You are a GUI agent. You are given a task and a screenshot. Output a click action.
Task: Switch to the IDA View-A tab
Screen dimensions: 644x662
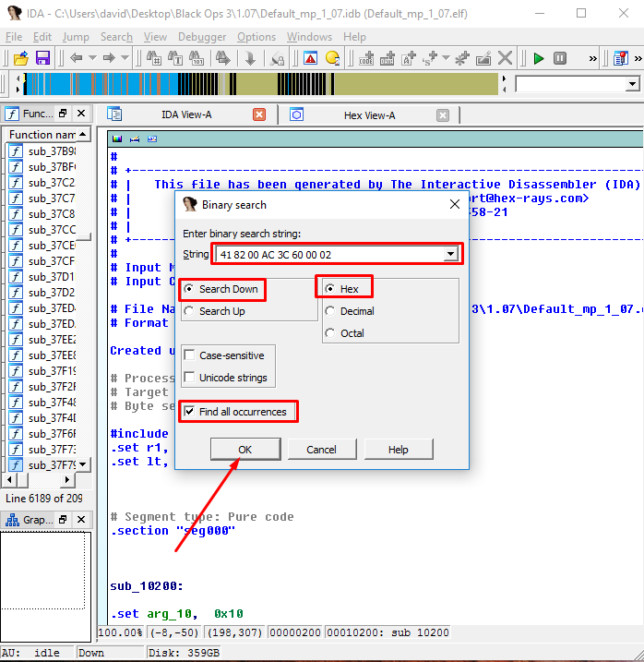click(x=186, y=114)
